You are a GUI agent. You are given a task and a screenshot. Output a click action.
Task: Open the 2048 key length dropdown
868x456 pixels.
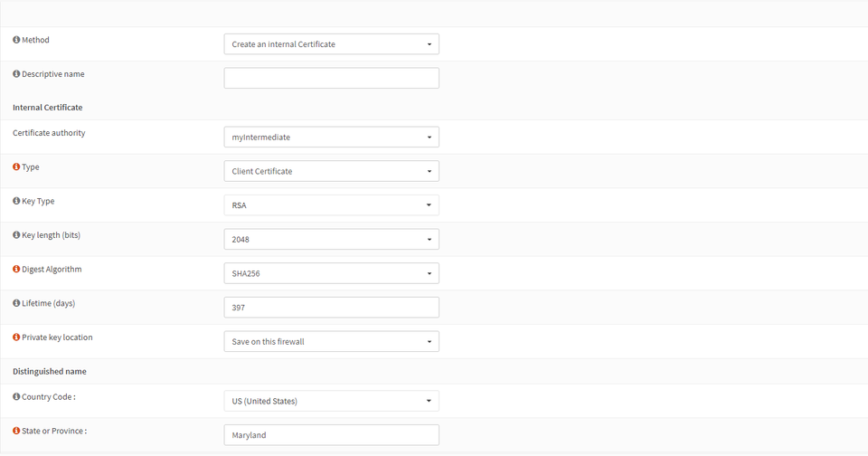331,240
